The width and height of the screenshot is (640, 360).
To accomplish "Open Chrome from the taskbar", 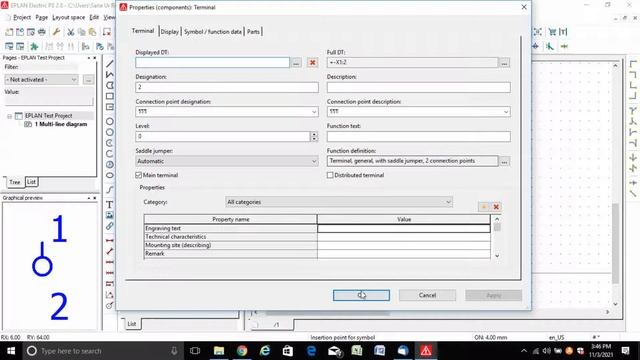I will pos(242,351).
